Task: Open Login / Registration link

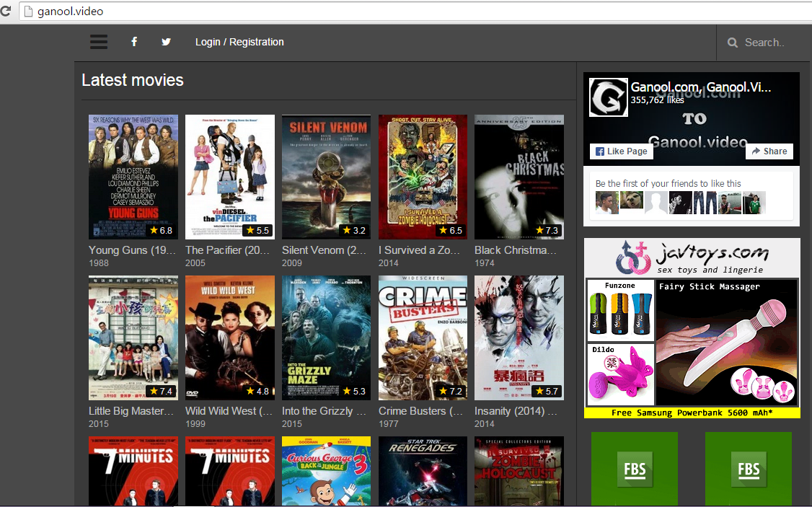Action: [x=239, y=42]
